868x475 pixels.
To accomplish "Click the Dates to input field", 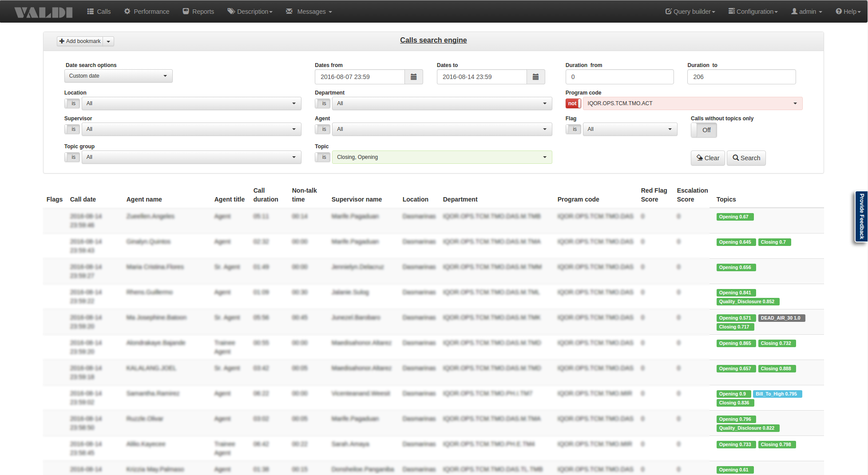I will [x=482, y=77].
